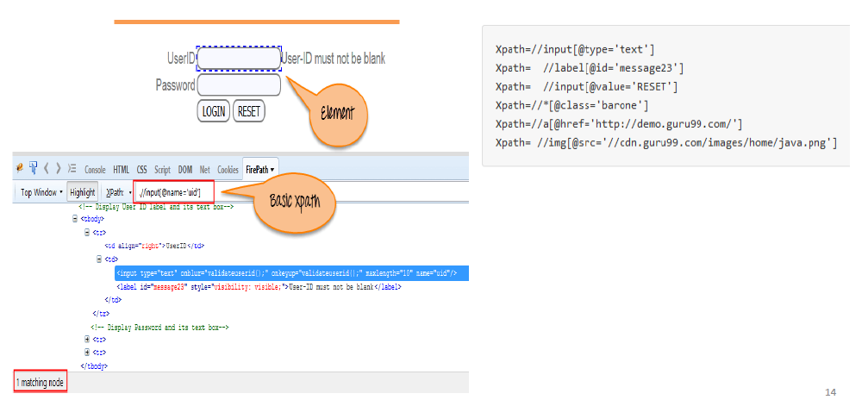This screenshot has height=406, width=868.
Task: Click the LOGIN button
Action: [213, 111]
